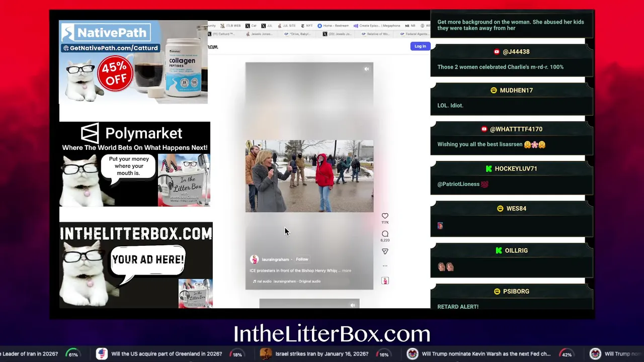Click the Kevin Warsh Fed chair ticker item

click(486, 354)
